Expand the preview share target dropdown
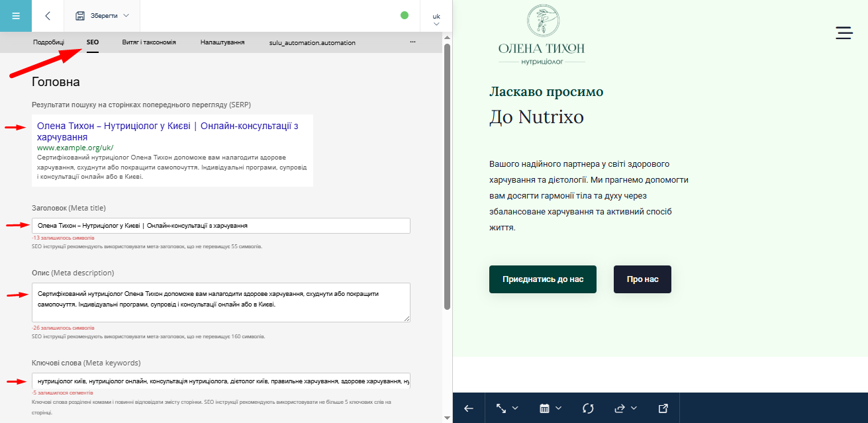Screen dimensions: 868x423 tap(625, 408)
